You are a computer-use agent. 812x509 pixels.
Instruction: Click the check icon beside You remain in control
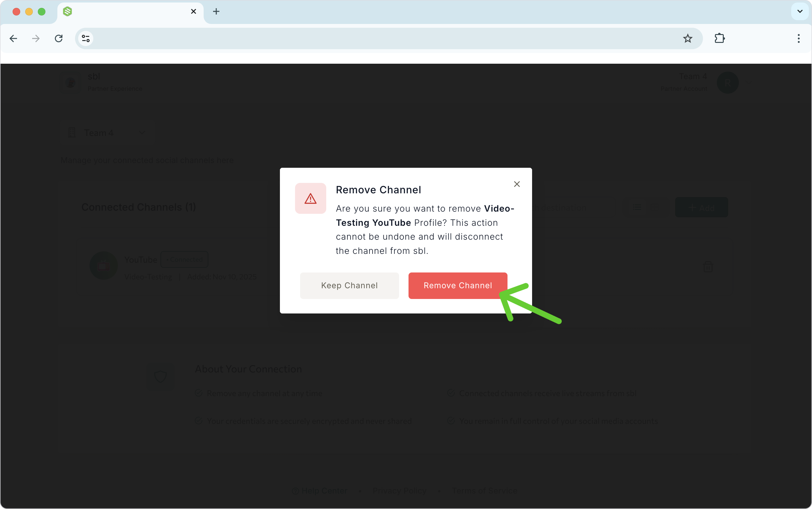pyautogui.click(x=451, y=421)
